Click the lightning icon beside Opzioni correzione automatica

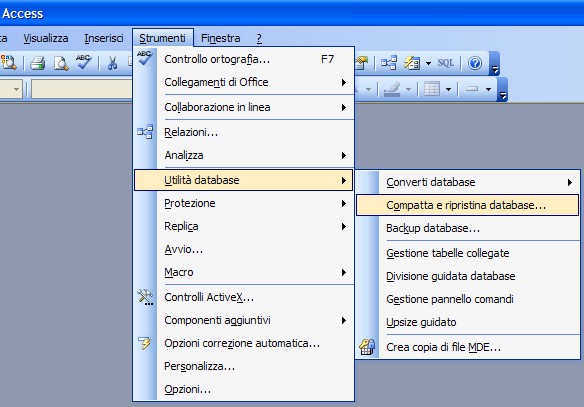(x=145, y=343)
